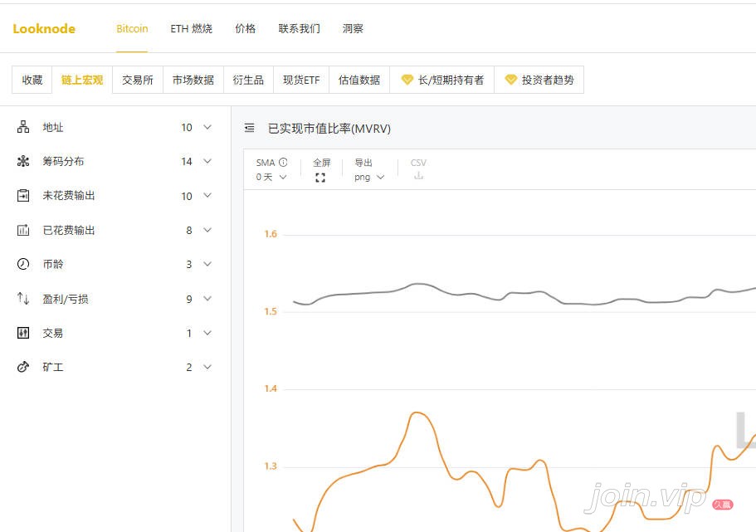Expand the 矿工 category chevron
The width and height of the screenshot is (756, 532).
[x=207, y=367]
